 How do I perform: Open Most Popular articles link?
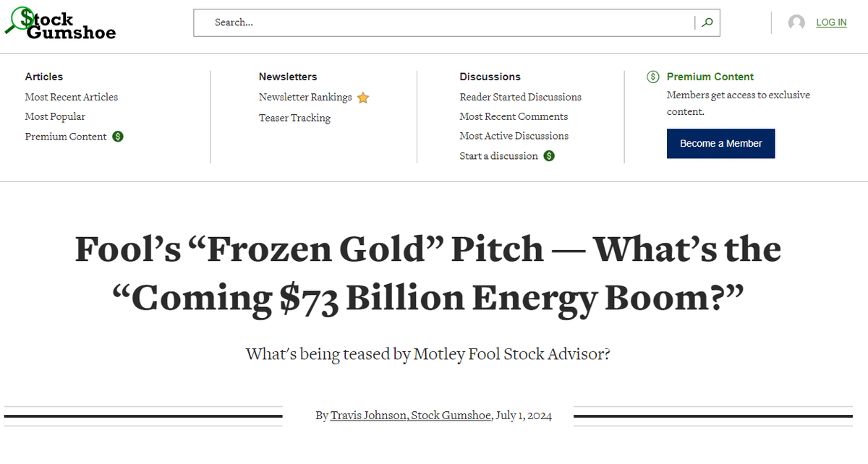pyautogui.click(x=55, y=116)
